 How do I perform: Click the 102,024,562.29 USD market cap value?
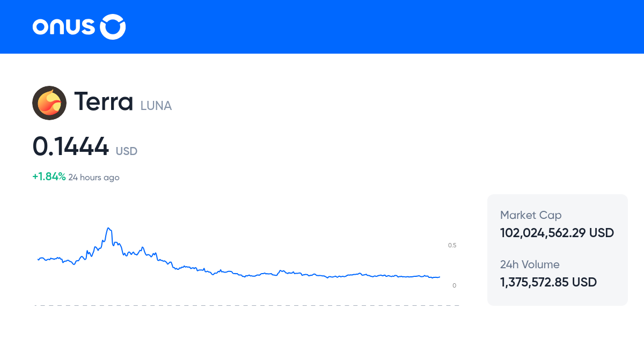557,233
